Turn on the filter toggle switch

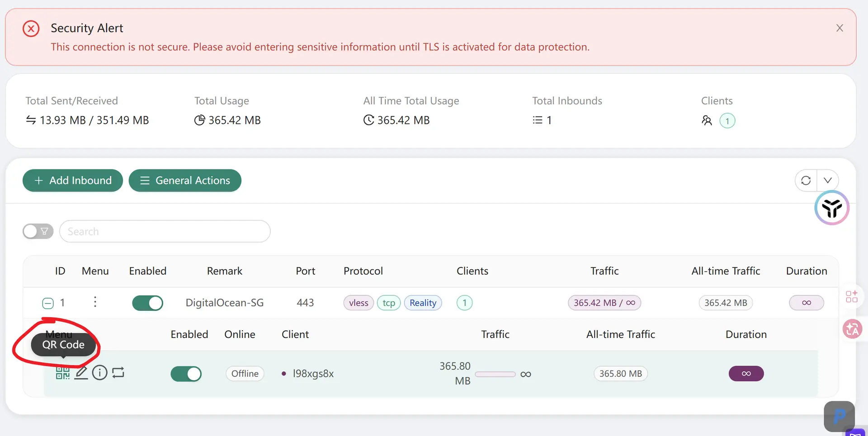(x=38, y=231)
